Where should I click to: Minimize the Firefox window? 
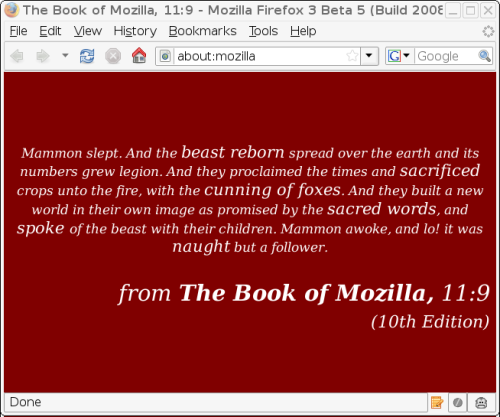[x=452, y=11]
